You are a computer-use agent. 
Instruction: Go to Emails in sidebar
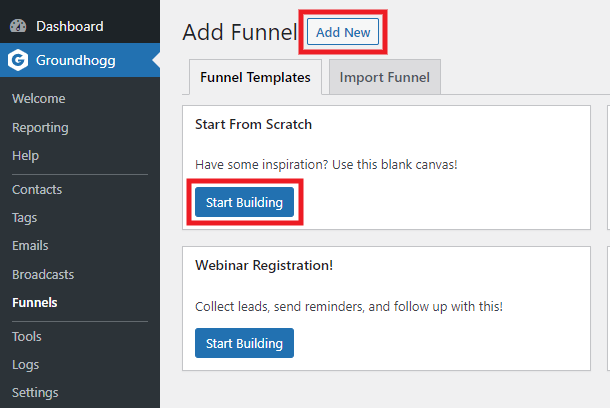30,245
